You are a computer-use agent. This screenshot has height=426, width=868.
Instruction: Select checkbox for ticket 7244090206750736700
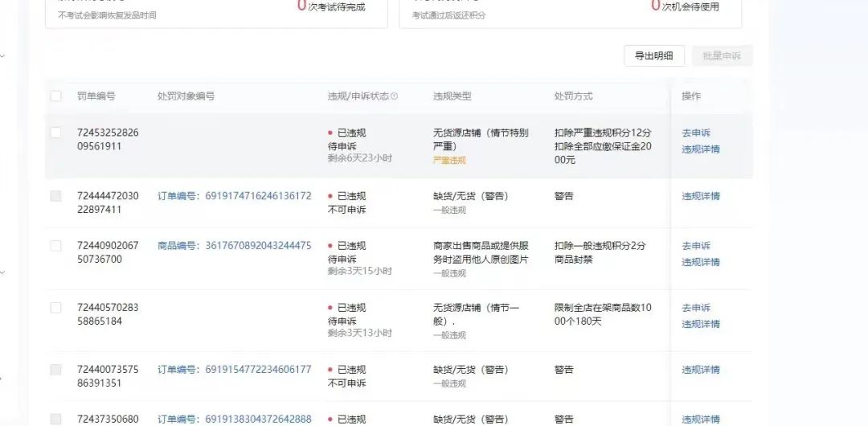[55, 246]
